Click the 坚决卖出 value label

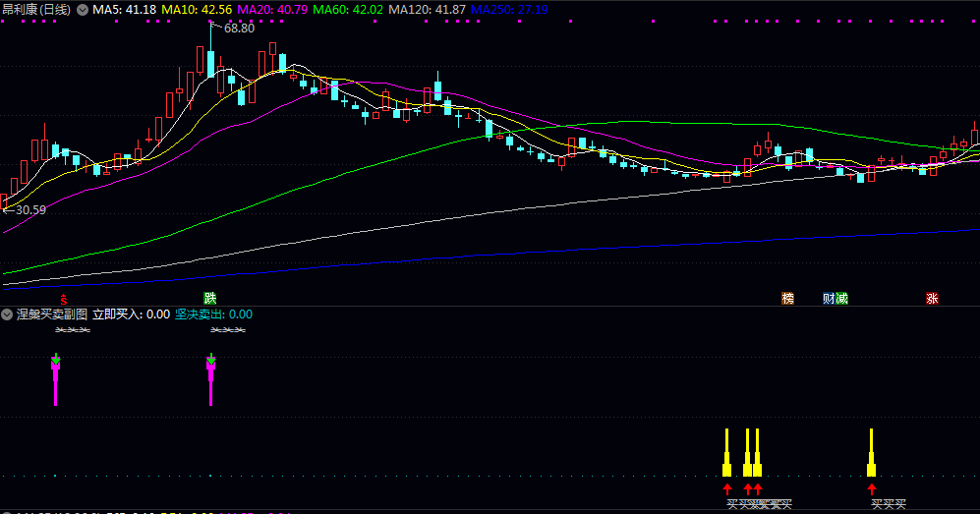pos(213,314)
